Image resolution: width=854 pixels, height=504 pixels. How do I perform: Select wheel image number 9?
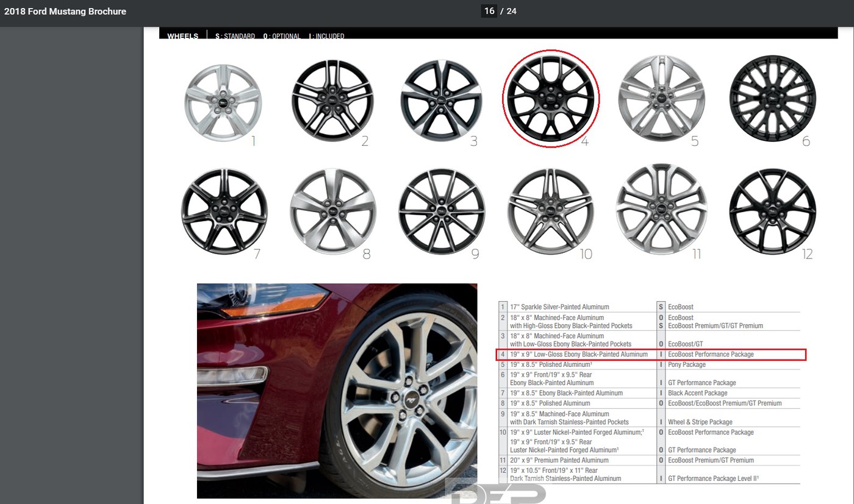tap(442, 211)
